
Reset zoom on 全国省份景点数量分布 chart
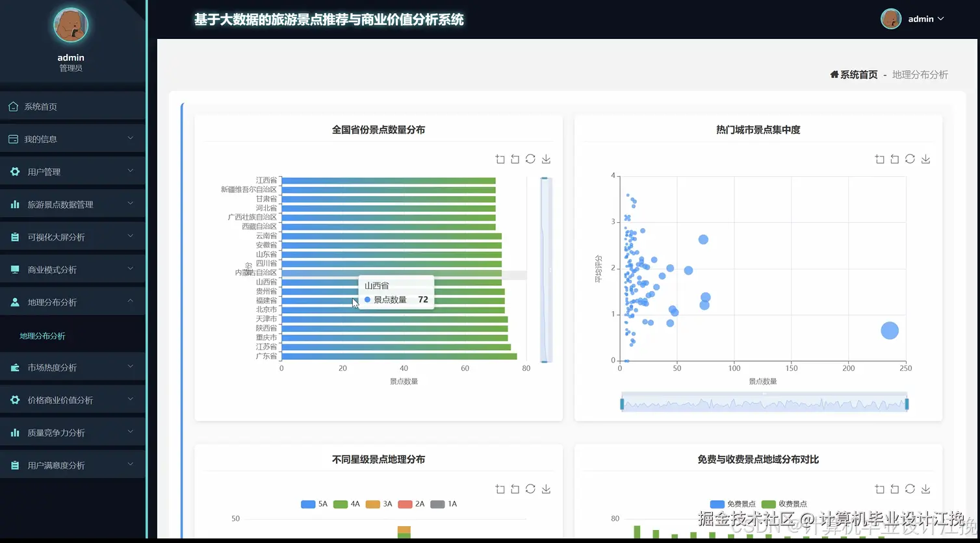click(515, 159)
